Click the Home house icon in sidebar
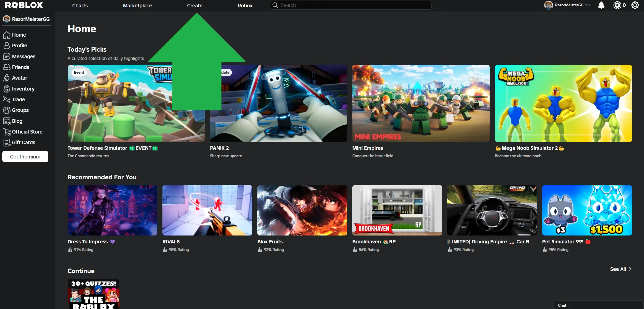The height and width of the screenshot is (309, 644). (7, 35)
